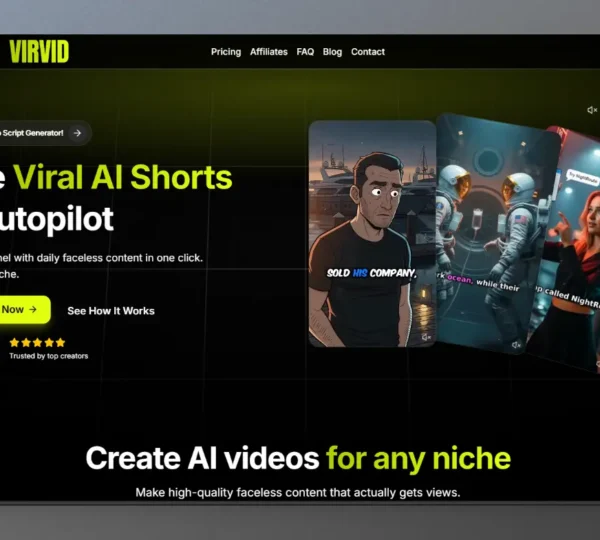
Task: Toggle the mute icon at top right
Action: pos(592,110)
